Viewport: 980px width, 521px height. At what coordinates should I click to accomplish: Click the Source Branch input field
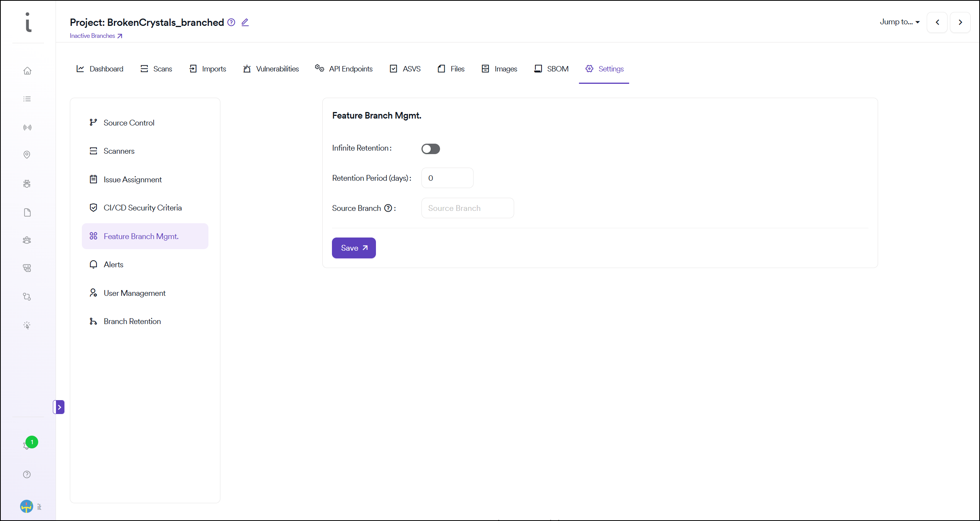click(467, 208)
